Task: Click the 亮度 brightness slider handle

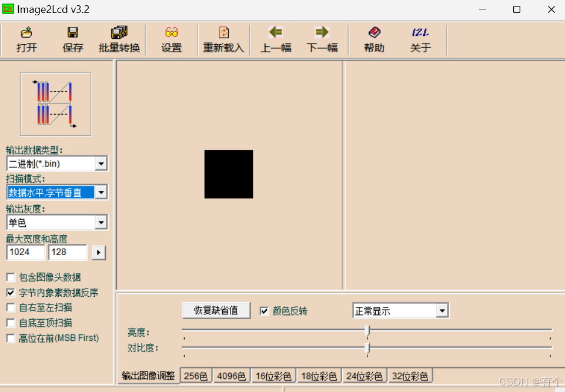Action: 367,330
